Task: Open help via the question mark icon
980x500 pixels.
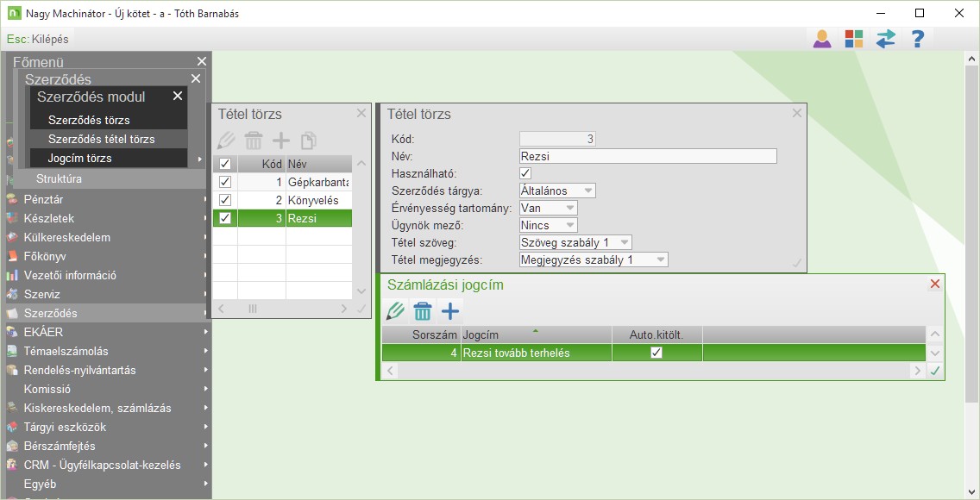Action: tap(918, 39)
